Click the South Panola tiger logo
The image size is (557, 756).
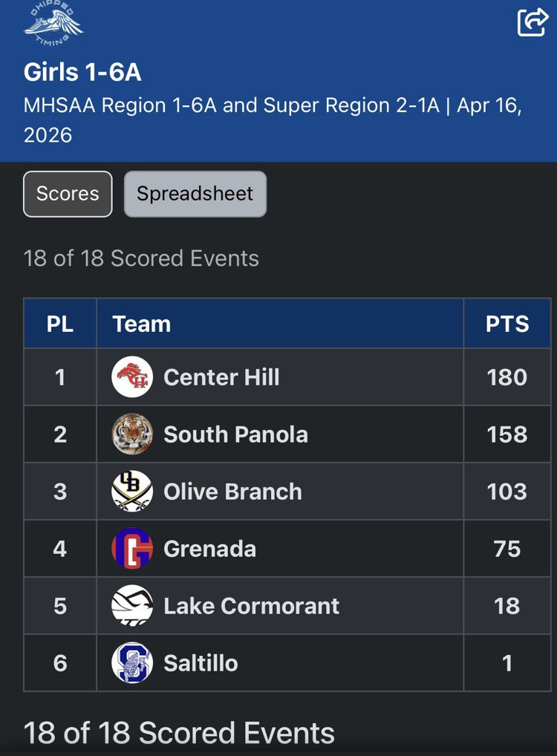[x=132, y=434]
